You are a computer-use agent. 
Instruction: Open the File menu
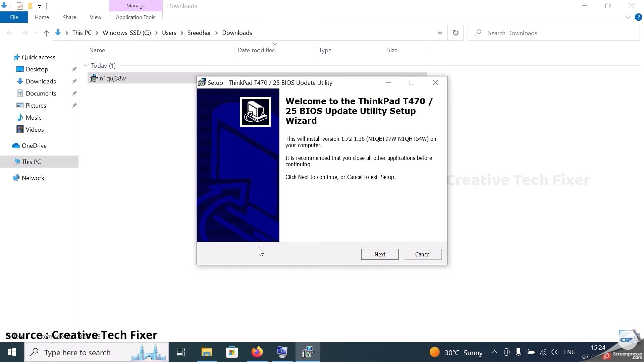(x=14, y=17)
